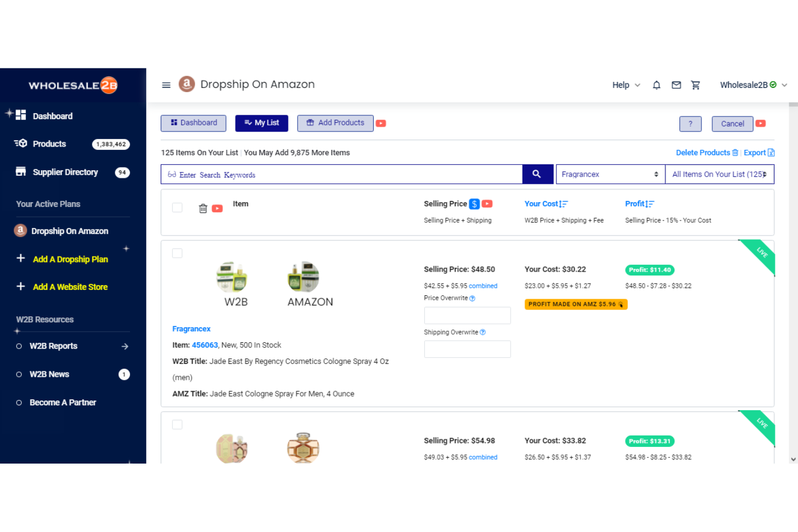The height and width of the screenshot is (532, 798).
Task: Open the All Items On Your List dropdown
Action: pos(720,174)
